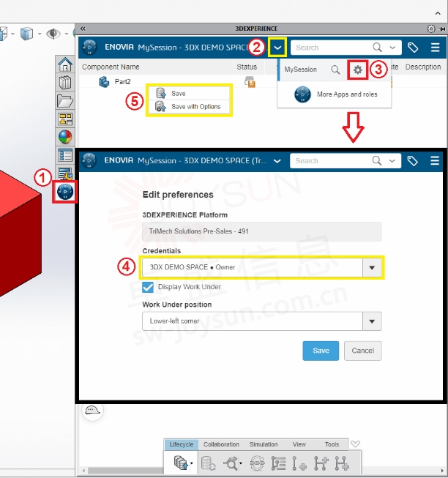Click the magnifier in the top ENOVIA search box
This screenshot has width=448, height=478.
tap(377, 48)
